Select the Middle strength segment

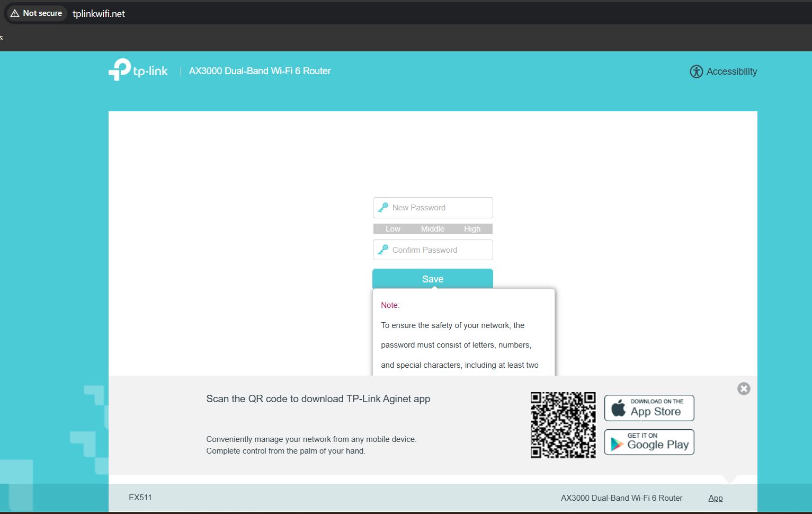[432, 228]
